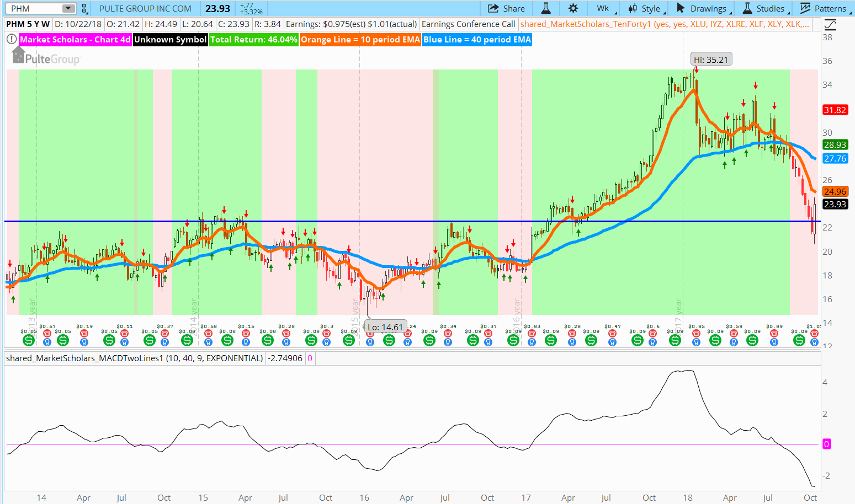855x504 pixels.
Task: Click the orange 24.96 price axis tag
Action: pyautogui.click(x=835, y=191)
